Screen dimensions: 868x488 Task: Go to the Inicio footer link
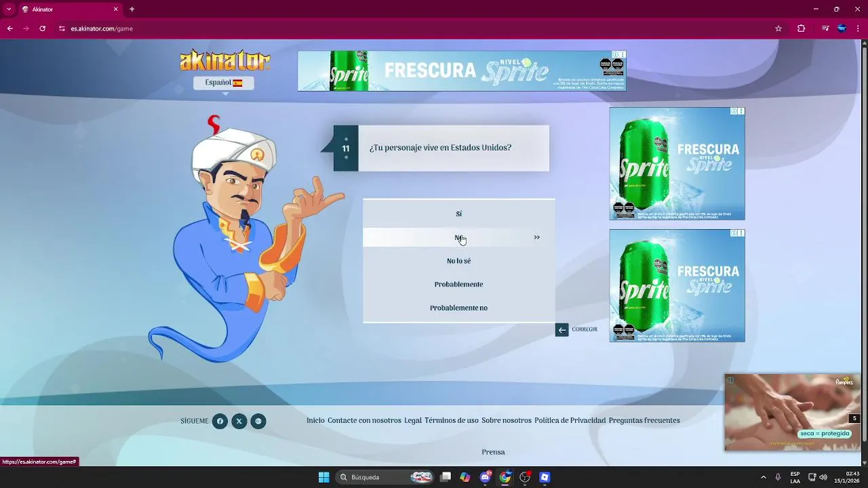click(x=315, y=420)
